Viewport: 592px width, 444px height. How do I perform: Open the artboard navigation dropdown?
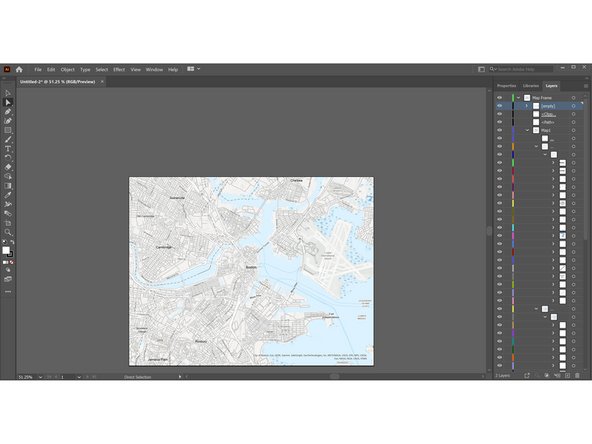coord(79,377)
